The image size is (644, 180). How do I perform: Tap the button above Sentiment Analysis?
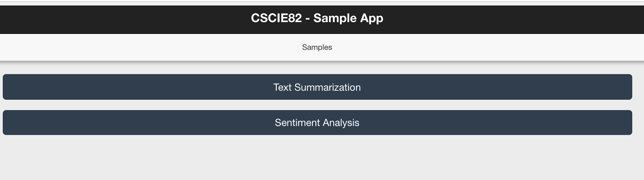click(x=317, y=87)
